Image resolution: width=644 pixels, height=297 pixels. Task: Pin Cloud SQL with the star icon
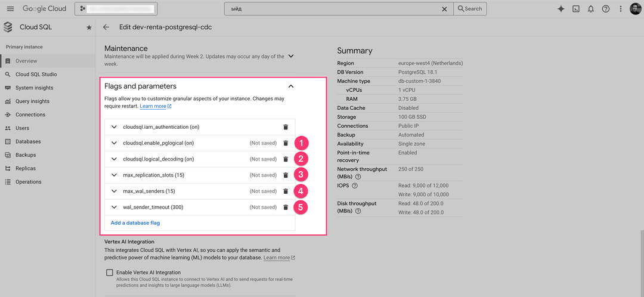click(x=89, y=27)
